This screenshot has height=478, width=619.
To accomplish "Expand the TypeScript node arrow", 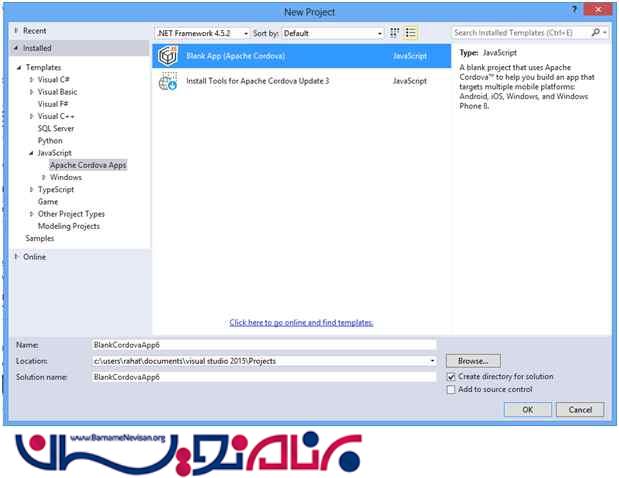I will point(31,190).
